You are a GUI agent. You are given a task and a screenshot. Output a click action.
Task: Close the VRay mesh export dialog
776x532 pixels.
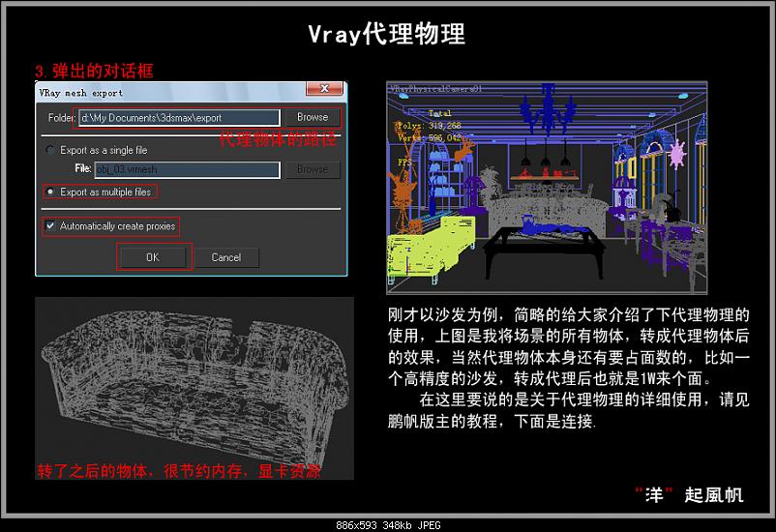coord(324,89)
